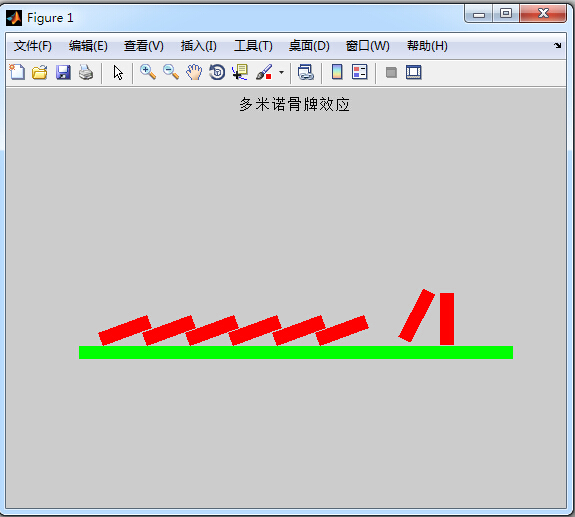The height and width of the screenshot is (517, 575).
Task: Click the Link Plot icon
Action: pos(305,72)
